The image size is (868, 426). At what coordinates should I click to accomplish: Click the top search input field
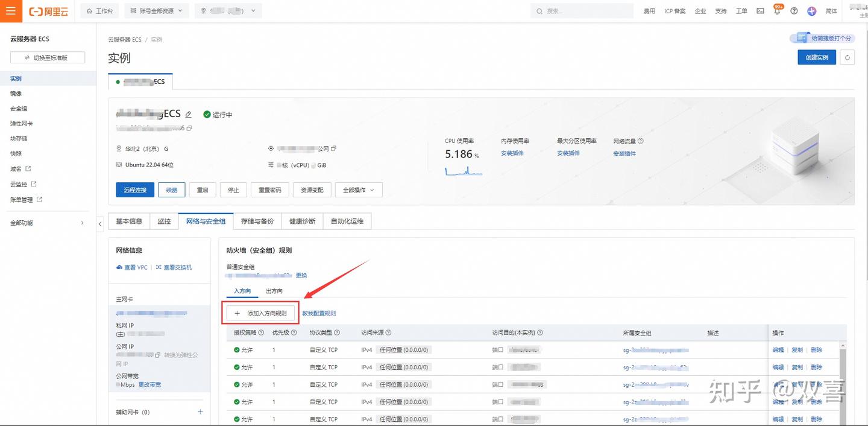tap(582, 11)
